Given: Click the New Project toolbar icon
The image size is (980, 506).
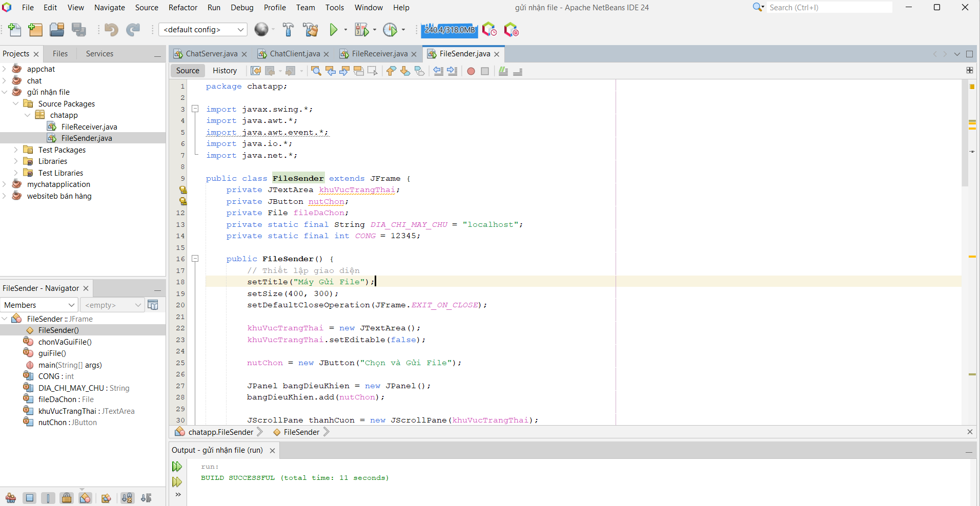Looking at the screenshot, I should point(35,30).
